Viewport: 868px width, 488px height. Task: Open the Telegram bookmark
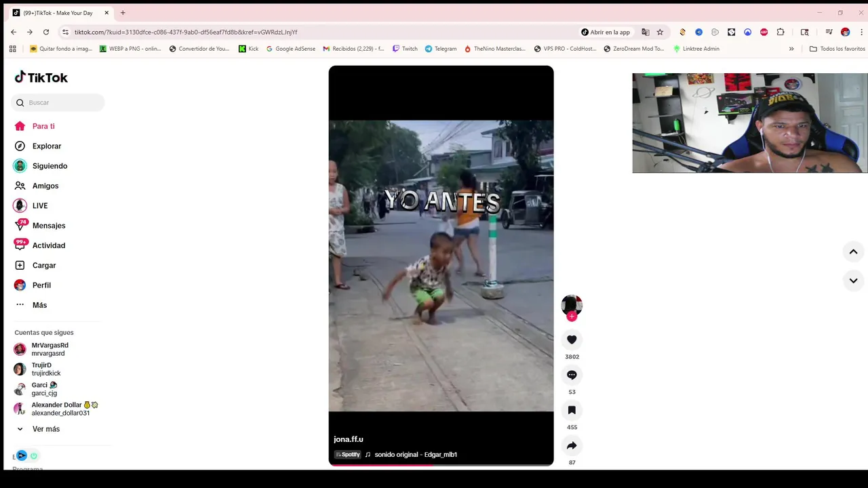tap(441, 49)
